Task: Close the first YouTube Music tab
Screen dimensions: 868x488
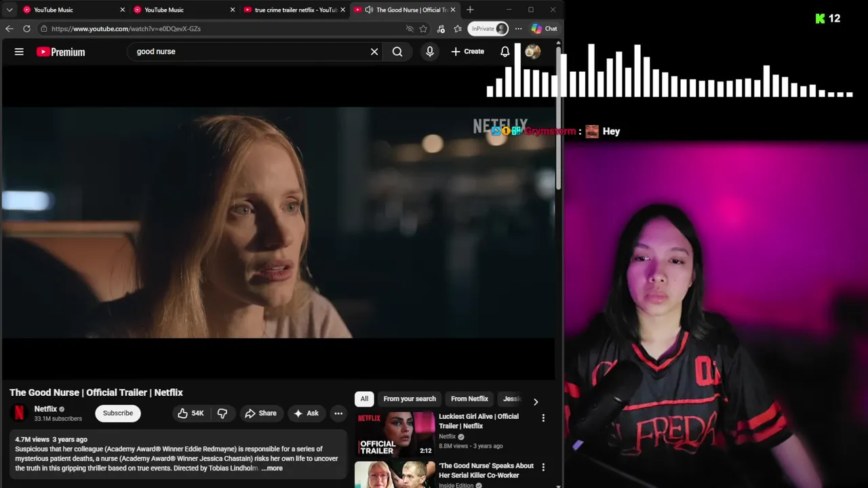Action: (123, 9)
